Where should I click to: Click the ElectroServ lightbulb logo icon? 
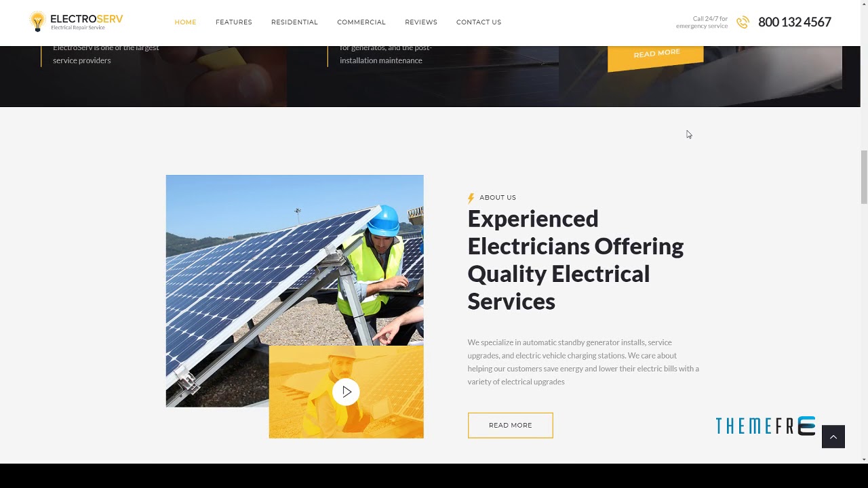(x=37, y=22)
